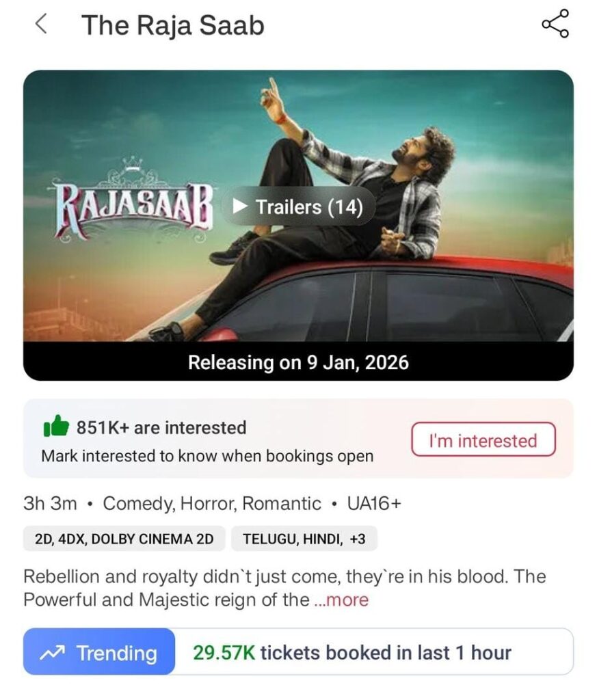Click the trending arrow icon
Screen dimensions: 597x700
pyautogui.click(x=53, y=653)
